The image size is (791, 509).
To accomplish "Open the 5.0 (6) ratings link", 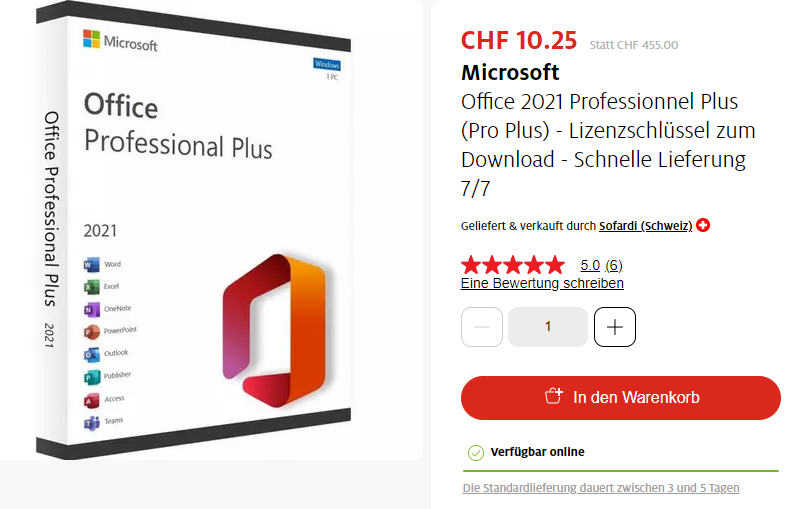I will pos(601,265).
